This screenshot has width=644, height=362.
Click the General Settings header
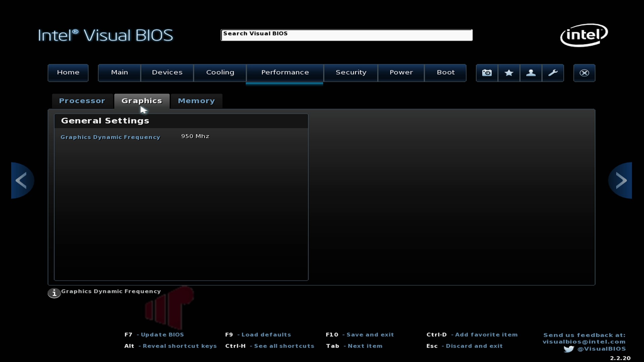pos(105,121)
